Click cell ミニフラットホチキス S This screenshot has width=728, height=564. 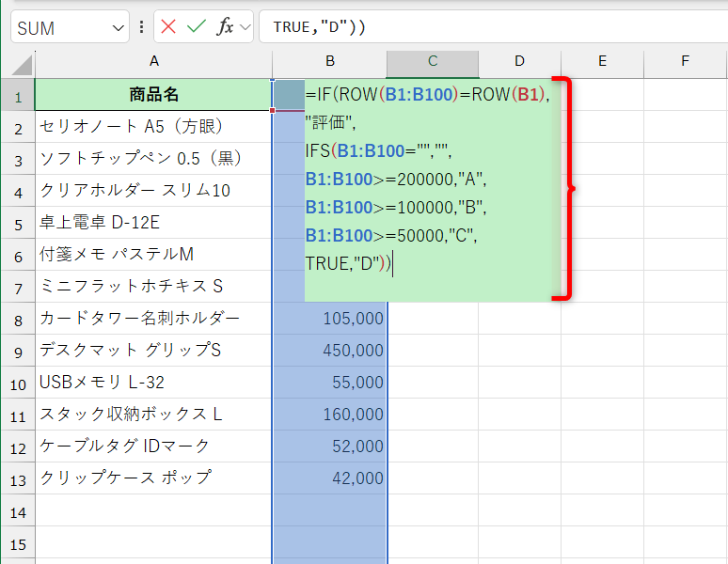[153, 287]
